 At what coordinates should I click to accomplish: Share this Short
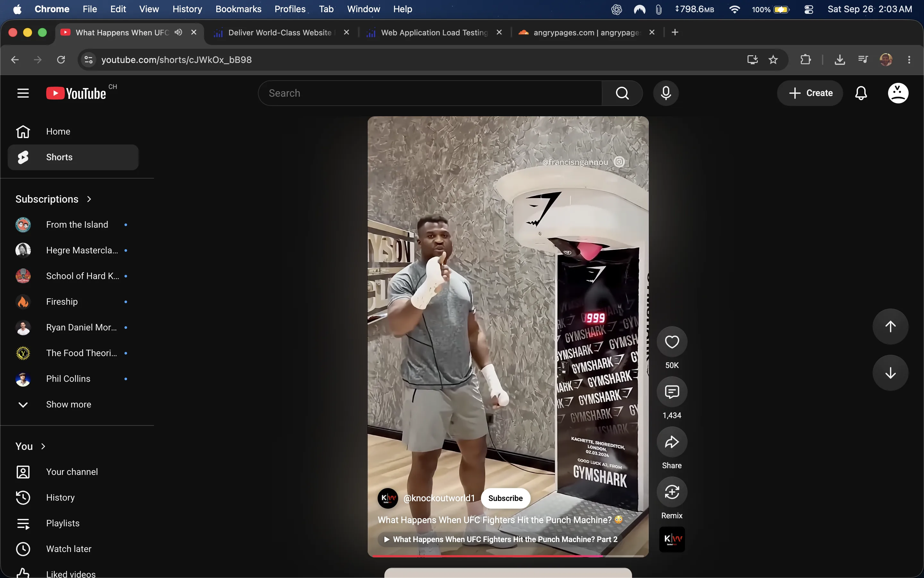click(672, 442)
